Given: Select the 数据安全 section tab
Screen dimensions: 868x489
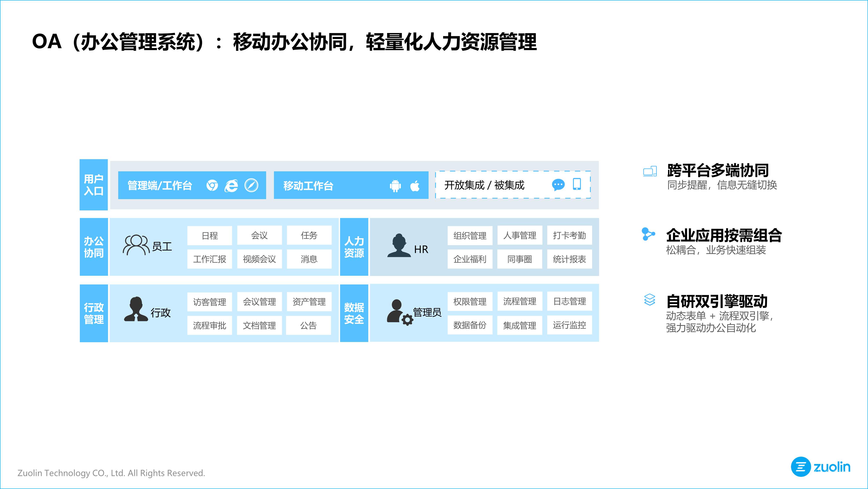Looking at the screenshot, I should 354,313.
